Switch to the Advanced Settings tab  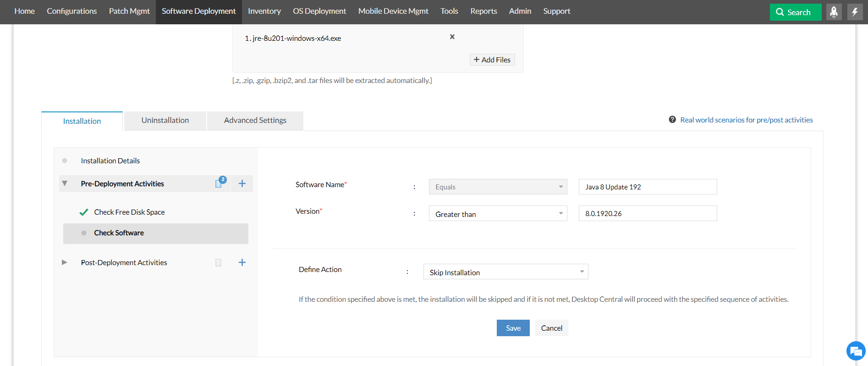tap(255, 121)
